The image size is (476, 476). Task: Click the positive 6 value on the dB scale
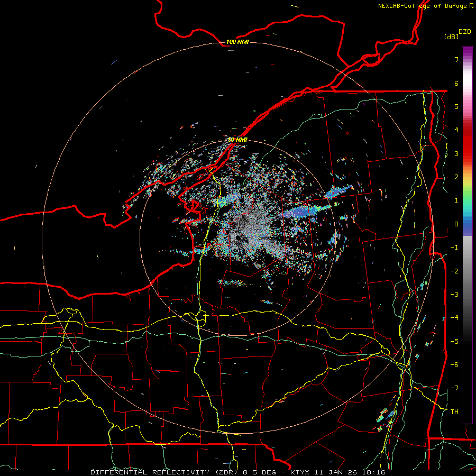[456, 83]
